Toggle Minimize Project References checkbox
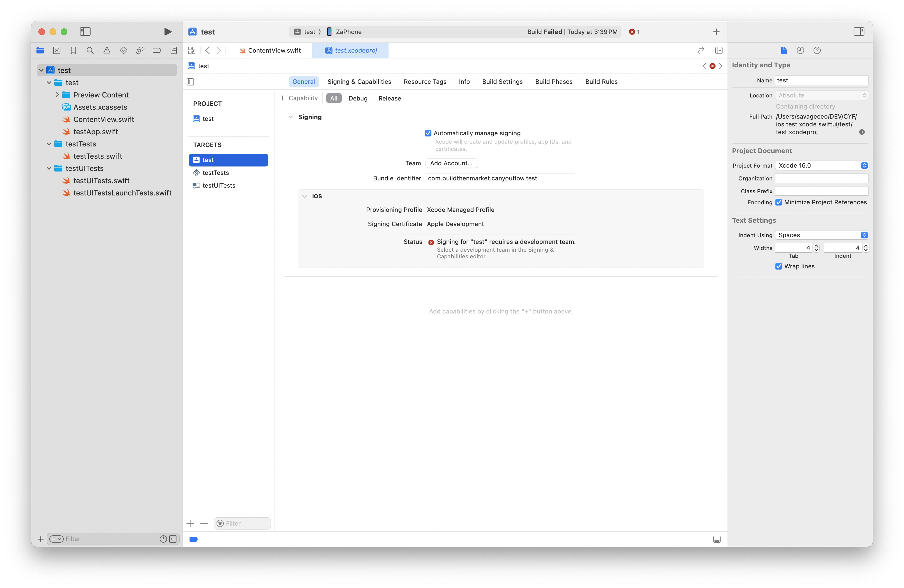Viewport: 904px width, 588px height. 779,202
